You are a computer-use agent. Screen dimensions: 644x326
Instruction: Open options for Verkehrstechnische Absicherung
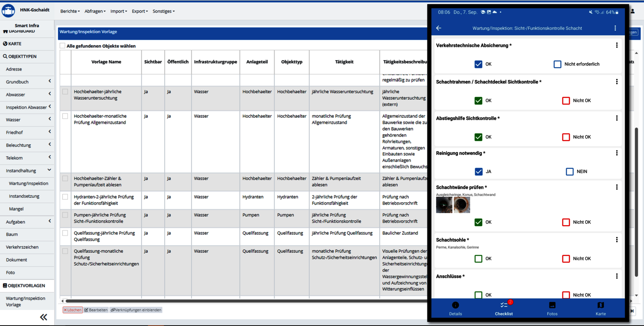pyautogui.click(x=617, y=45)
